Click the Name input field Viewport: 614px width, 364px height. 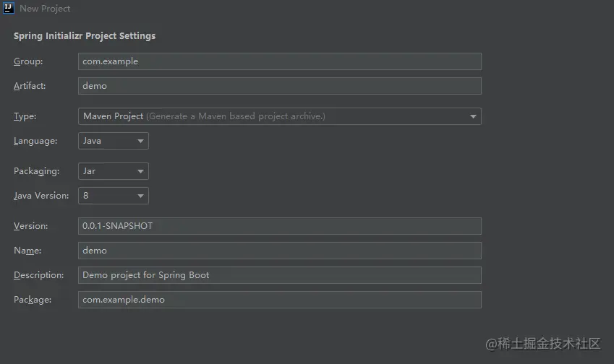point(280,251)
